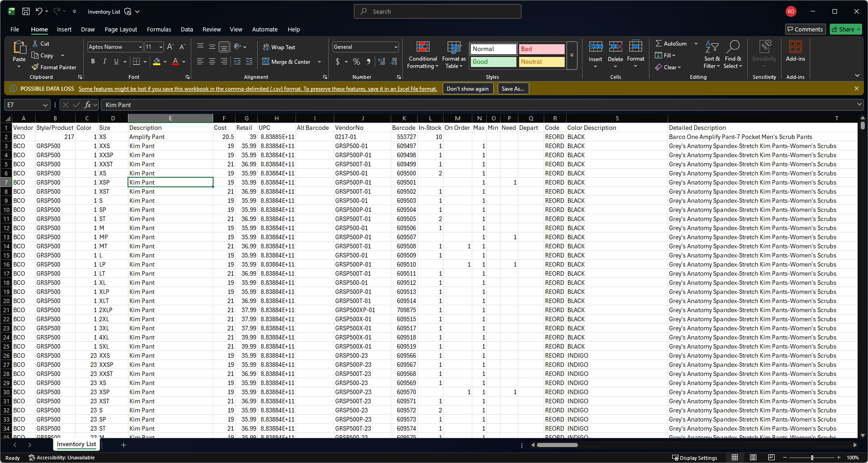Switch to Page Layout view in status bar
This screenshot has width=868, height=463.
tap(753, 458)
